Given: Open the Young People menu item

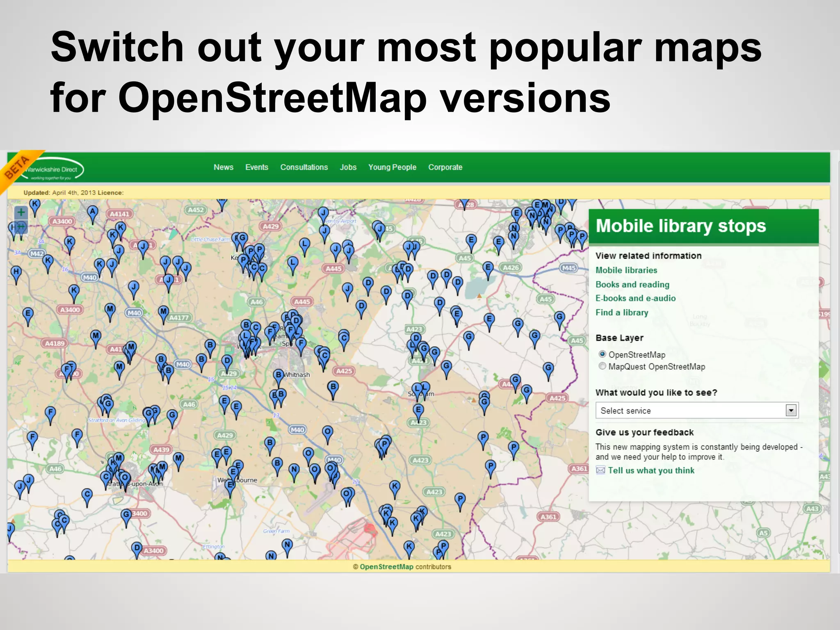Looking at the screenshot, I should point(392,167).
